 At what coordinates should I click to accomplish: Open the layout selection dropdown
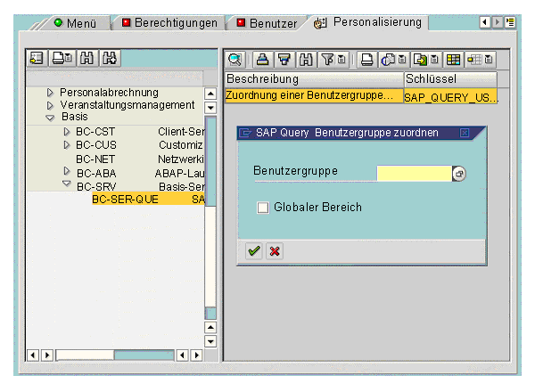pyautogui.click(x=489, y=60)
